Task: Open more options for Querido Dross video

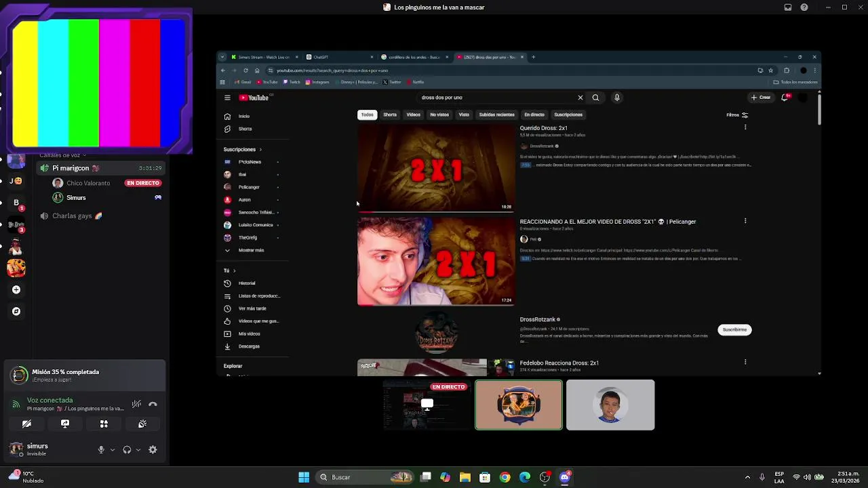Action: [745, 127]
